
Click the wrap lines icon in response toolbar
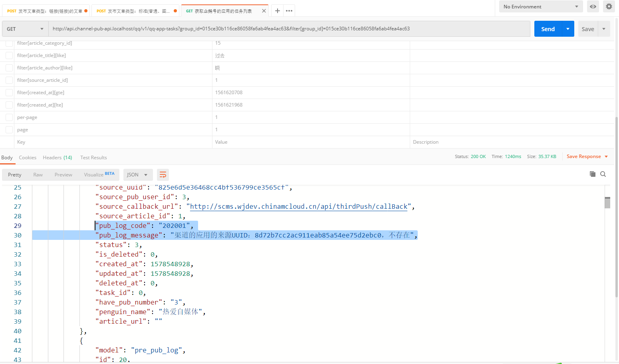click(163, 175)
